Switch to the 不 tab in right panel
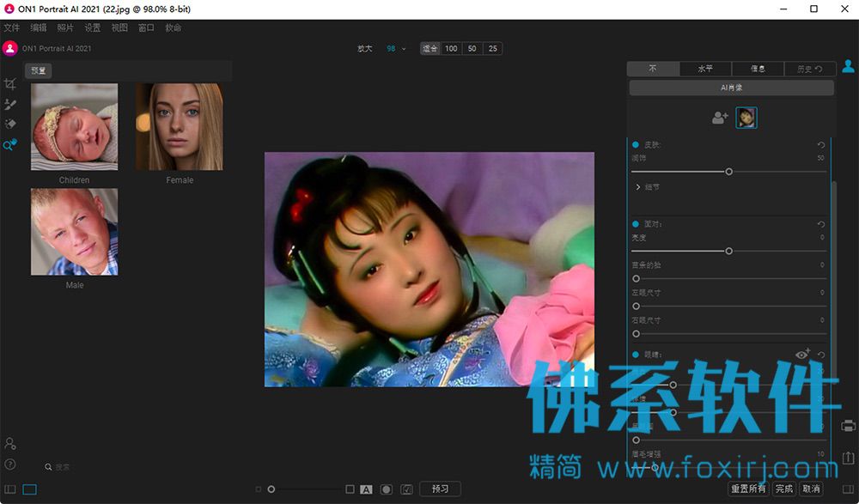Screen dimensions: 859x504 click(653, 69)
